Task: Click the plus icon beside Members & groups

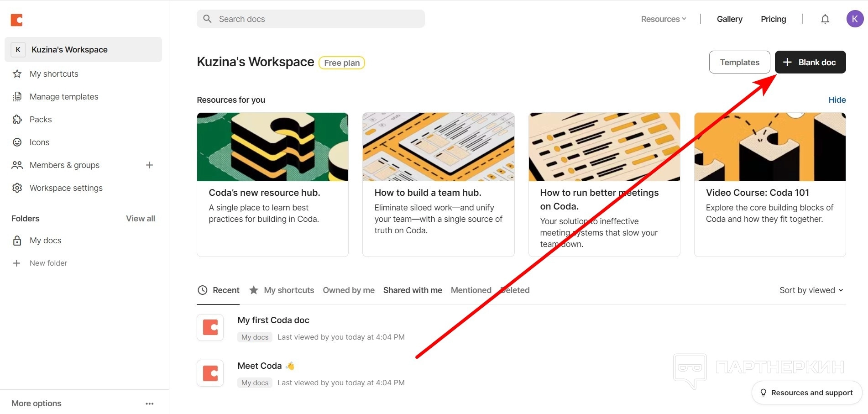Action: [x=149, y=165]
